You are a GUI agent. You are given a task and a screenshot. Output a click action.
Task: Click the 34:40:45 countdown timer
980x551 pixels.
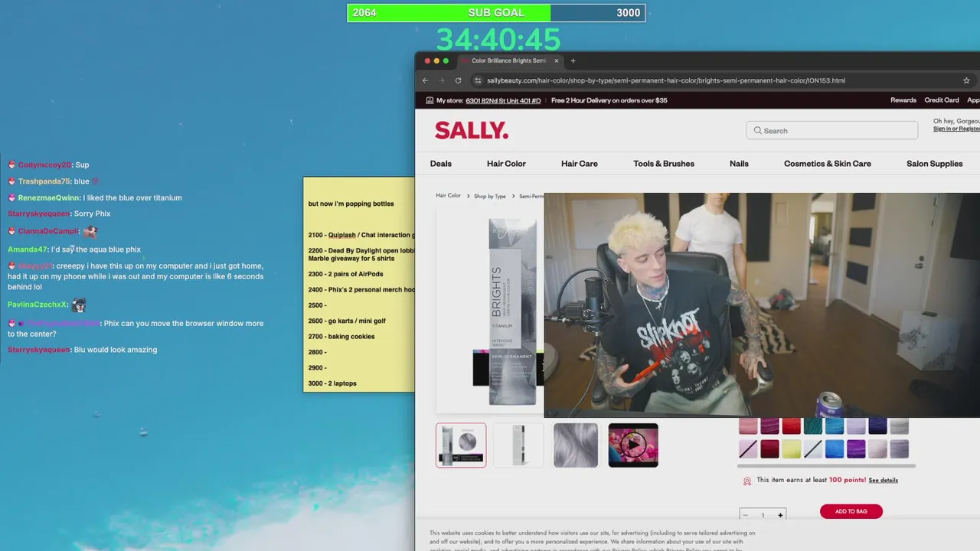[x=498, y=39]
